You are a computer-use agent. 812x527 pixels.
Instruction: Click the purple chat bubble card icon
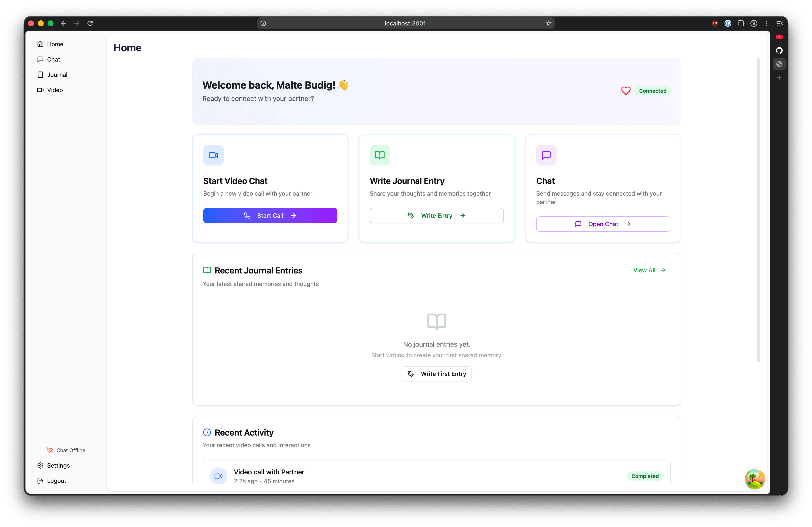coord(546,156)
